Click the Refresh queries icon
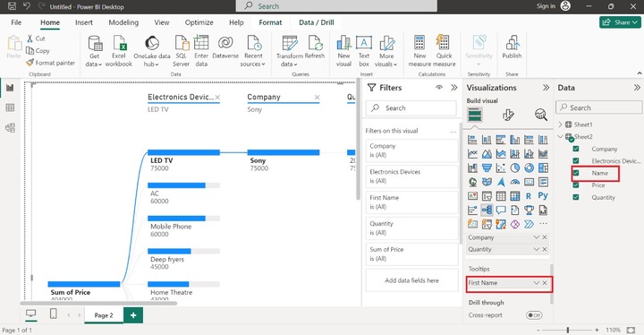Viewport: 644px width, 335px height. 315,43
